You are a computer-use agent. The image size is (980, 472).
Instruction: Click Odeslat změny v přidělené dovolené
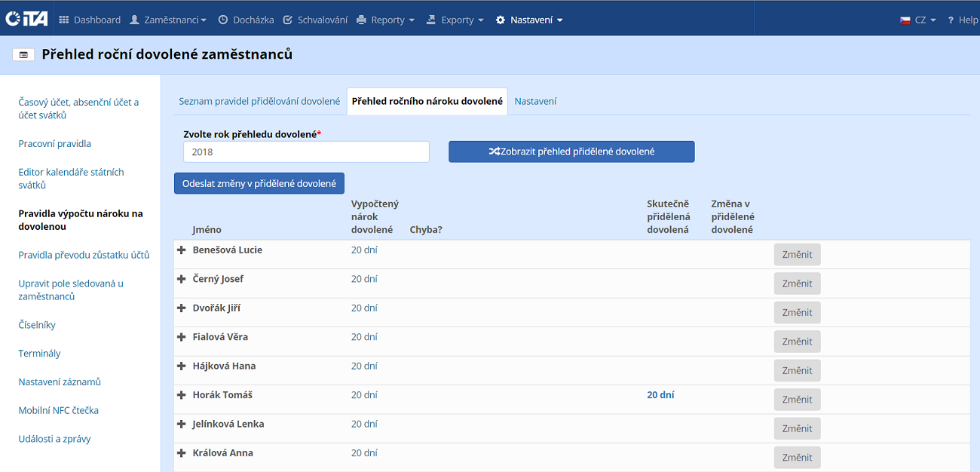[x=259, y=183]
